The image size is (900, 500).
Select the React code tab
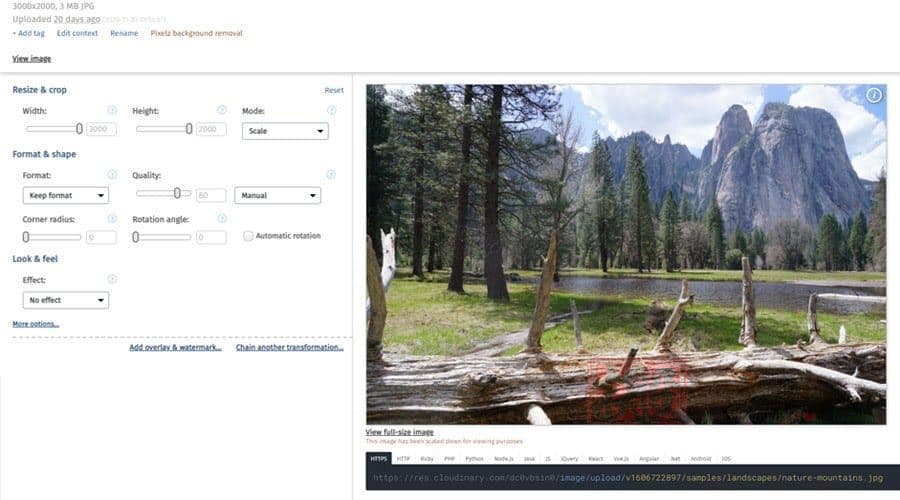596,459
